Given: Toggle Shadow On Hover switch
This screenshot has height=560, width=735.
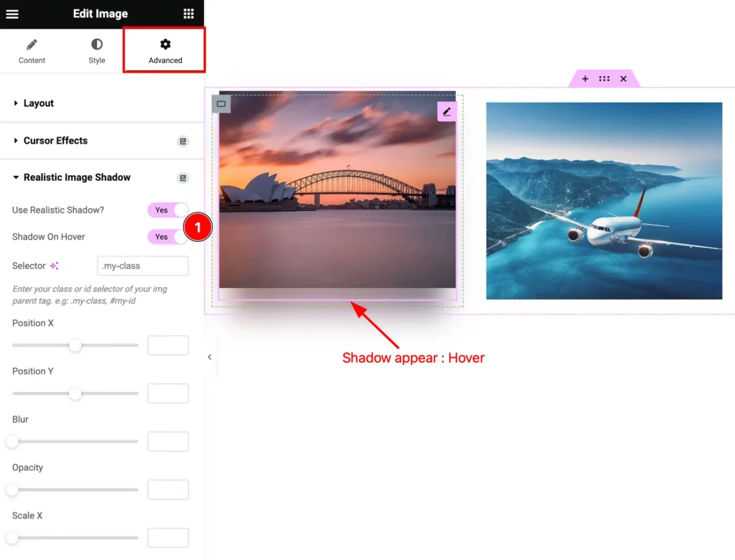Looking at the screenshot, I should [x=168, y=237].
